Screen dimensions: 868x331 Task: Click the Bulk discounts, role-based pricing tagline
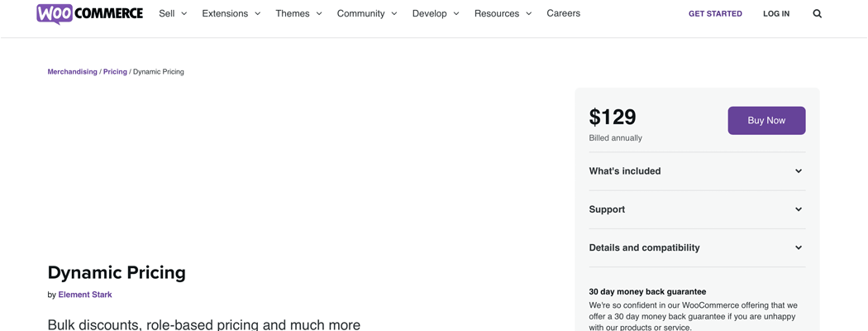pyautogui.click(x=203, y=324)
